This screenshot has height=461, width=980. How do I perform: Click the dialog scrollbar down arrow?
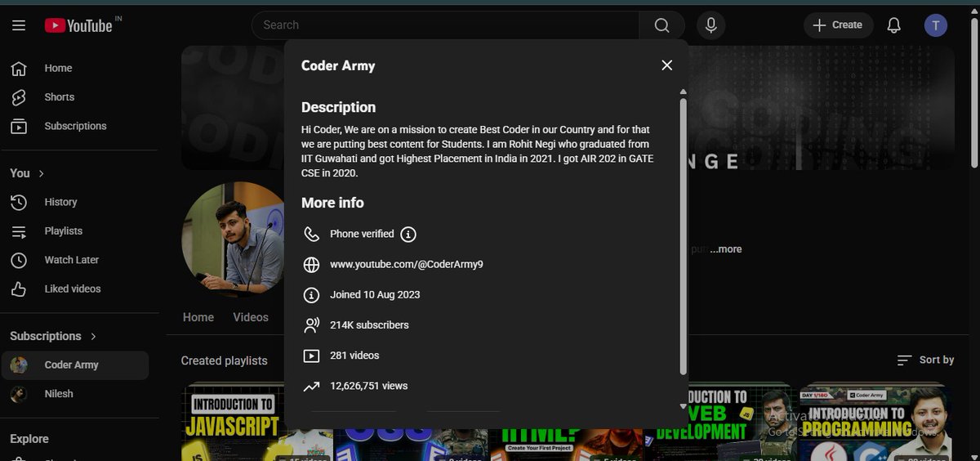click(684, 406)
